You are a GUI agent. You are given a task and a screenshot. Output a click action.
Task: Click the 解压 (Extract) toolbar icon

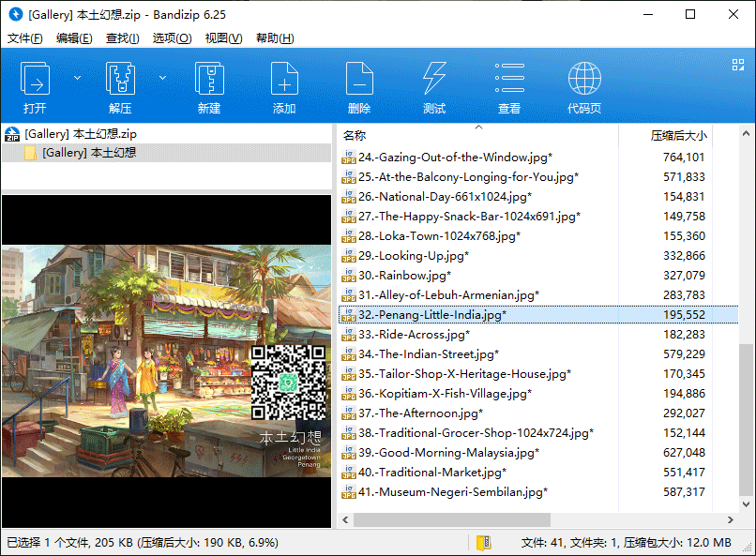120,87
